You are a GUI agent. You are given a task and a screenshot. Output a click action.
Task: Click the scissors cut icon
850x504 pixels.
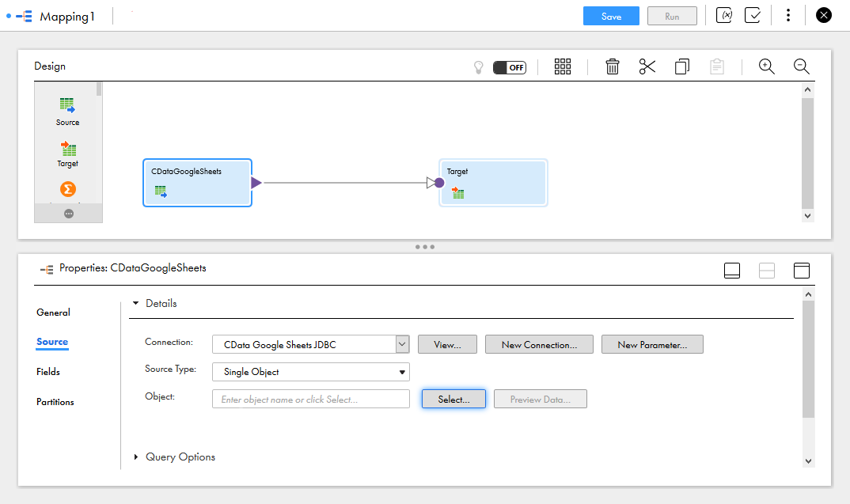647,67
